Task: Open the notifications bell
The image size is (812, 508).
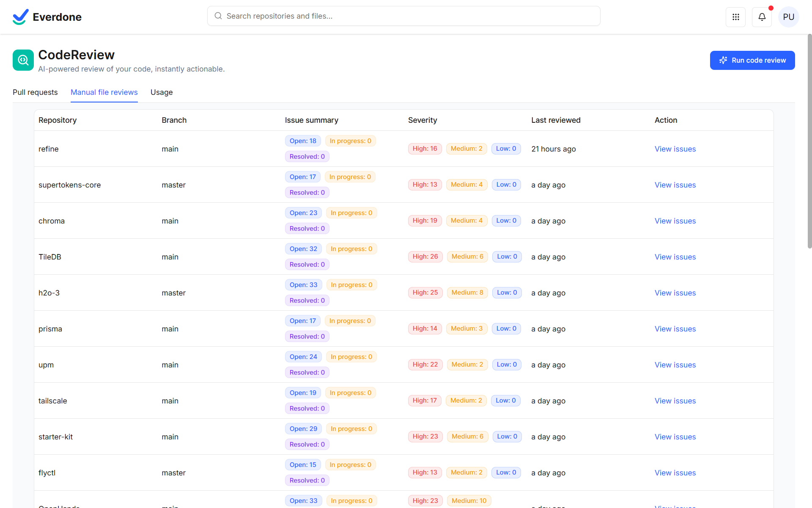Action: click(x=762, y=17)
